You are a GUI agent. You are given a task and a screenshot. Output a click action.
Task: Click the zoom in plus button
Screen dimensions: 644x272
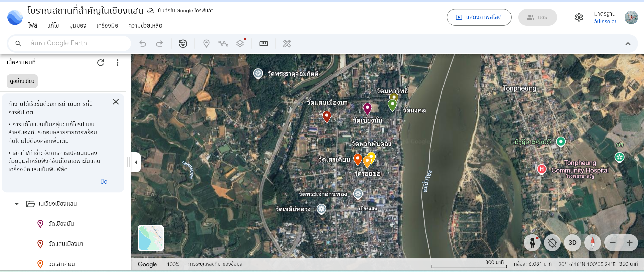click(x=629, y=243)
